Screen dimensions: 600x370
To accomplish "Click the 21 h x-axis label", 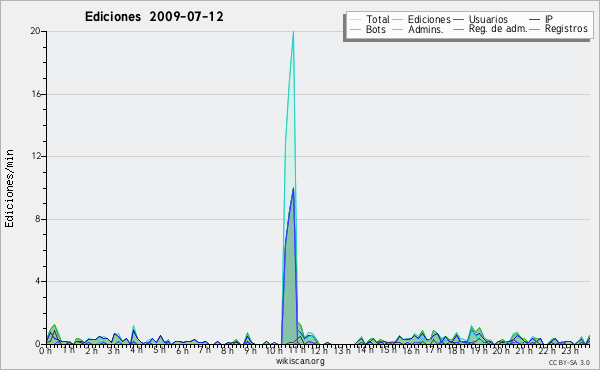I will point(523,350).
